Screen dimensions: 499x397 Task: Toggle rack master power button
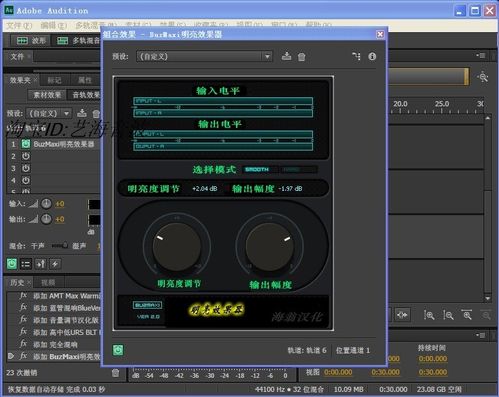coord(12,264)
